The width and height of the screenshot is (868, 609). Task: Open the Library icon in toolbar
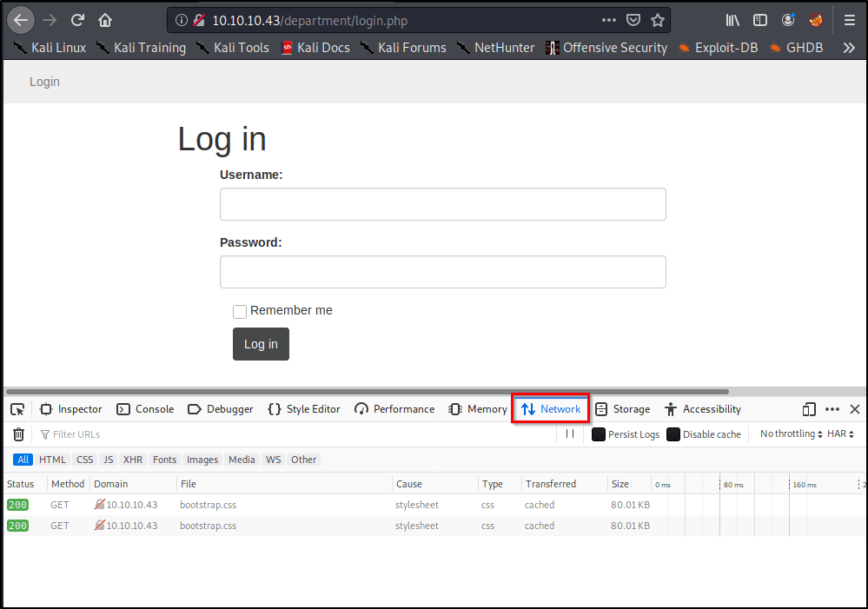[x=733, y=20]
